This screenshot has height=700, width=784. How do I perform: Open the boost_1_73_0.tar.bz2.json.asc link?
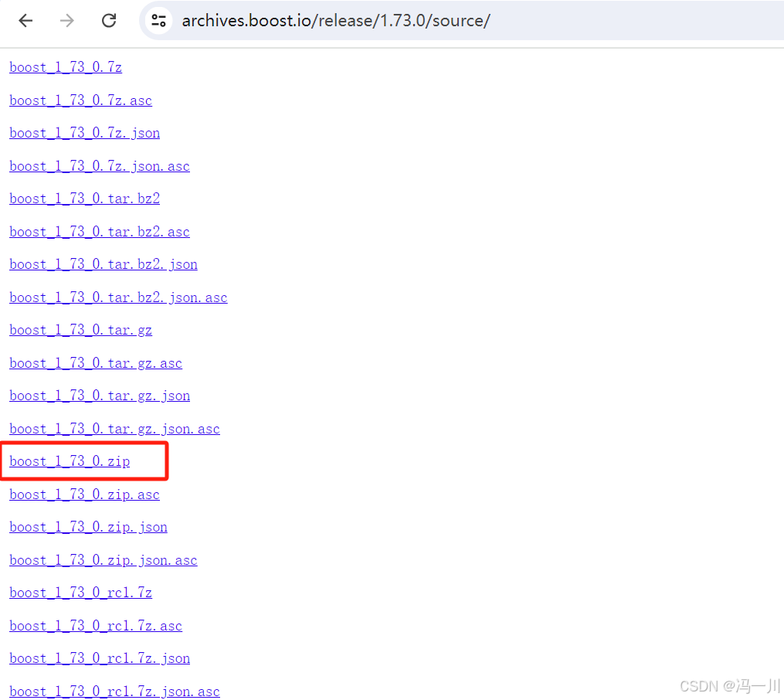click(118, 297)
